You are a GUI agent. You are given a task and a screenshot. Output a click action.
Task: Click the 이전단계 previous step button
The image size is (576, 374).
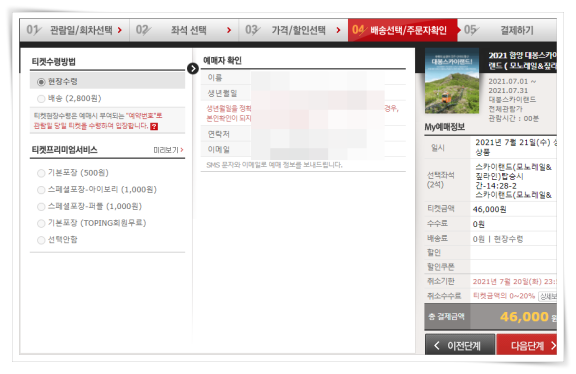click(x=460, y=345)
